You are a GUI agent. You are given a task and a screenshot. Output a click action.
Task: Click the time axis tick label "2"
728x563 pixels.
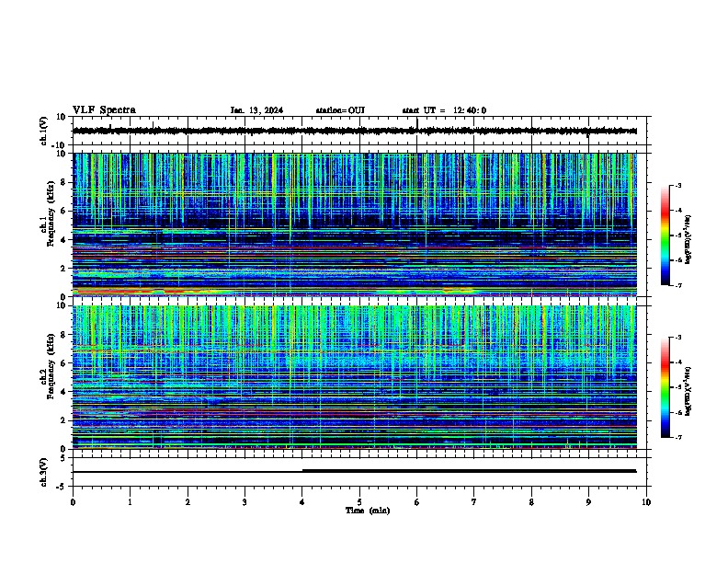click(188, 502)
